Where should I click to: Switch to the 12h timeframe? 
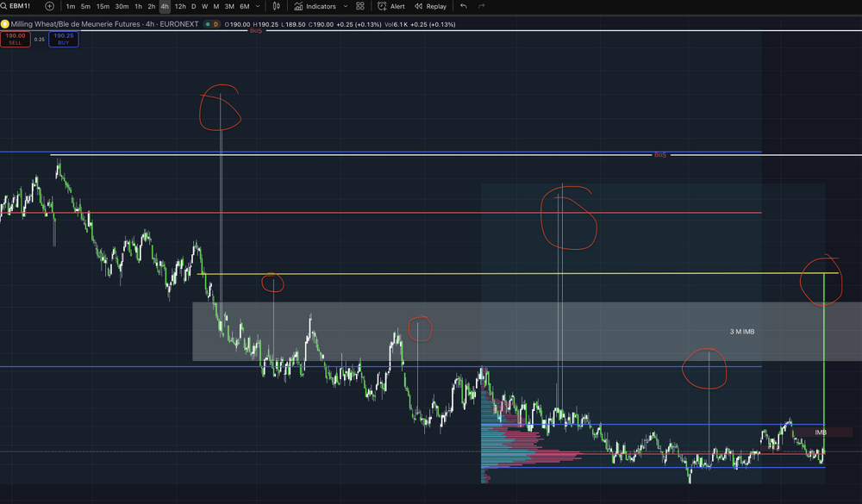coord(180,7)
